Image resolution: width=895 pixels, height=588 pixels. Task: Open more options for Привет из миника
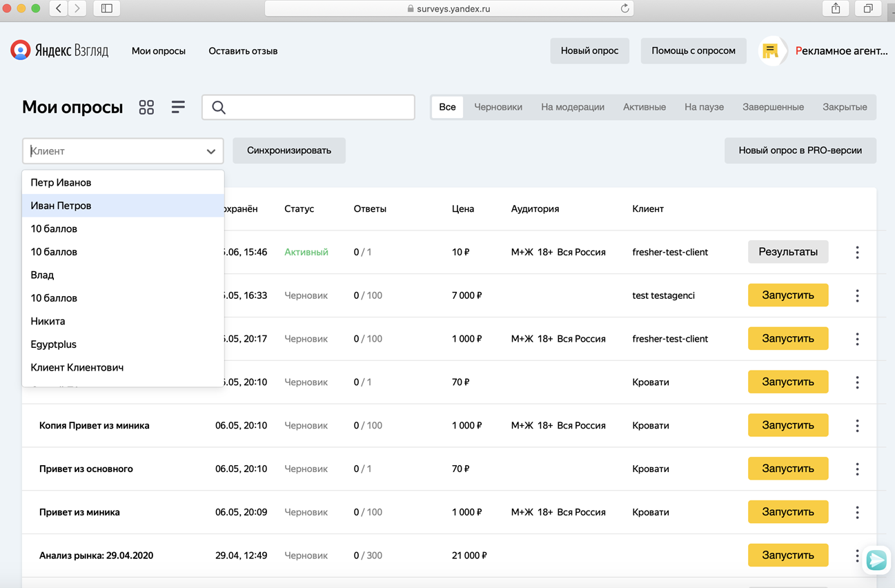point(857,512)
